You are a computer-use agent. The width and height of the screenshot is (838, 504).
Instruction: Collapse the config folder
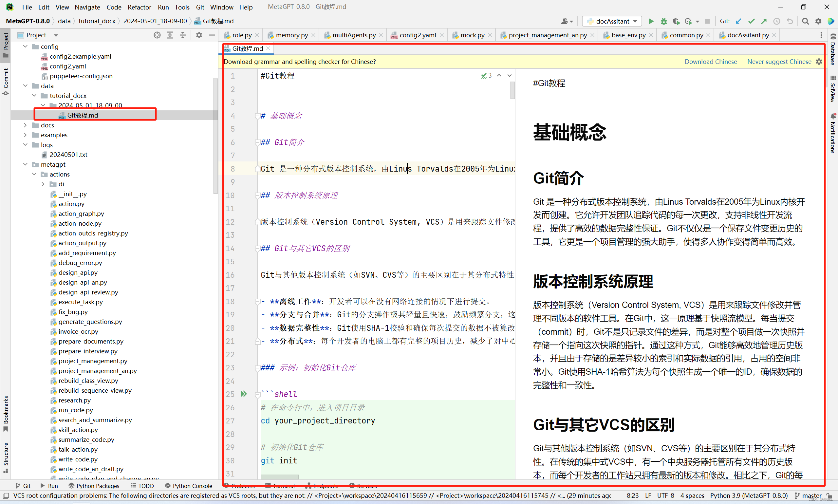tap(26, 46)
